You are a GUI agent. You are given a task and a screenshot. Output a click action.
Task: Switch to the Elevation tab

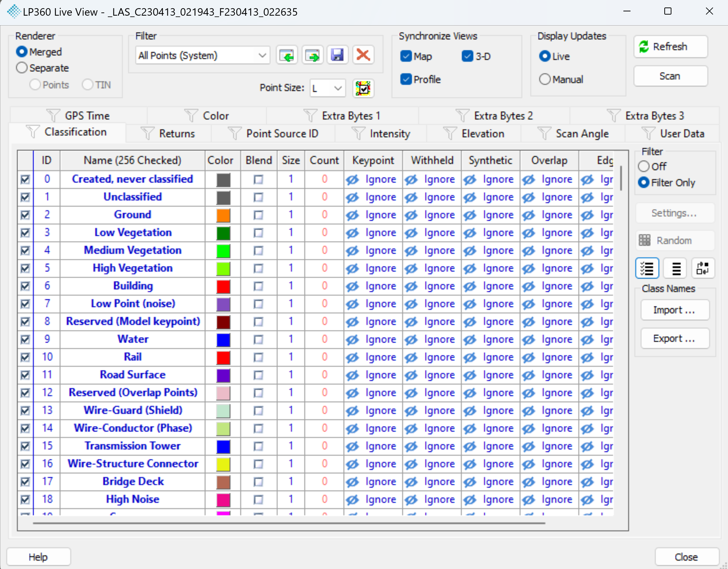tap(474, 134)
